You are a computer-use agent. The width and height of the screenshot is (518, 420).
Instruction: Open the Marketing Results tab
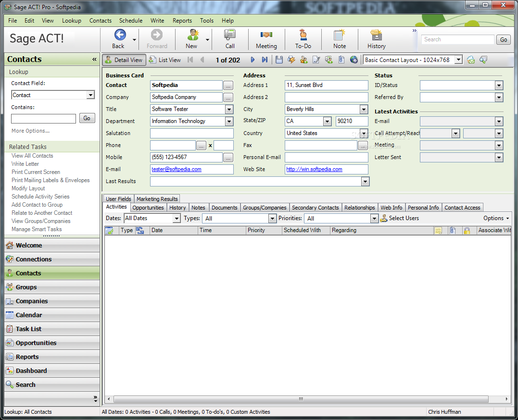click(157, 199)
